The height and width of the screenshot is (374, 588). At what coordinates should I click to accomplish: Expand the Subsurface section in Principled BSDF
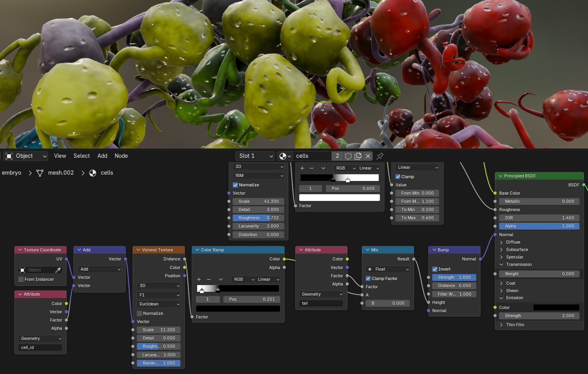point(502,249)
